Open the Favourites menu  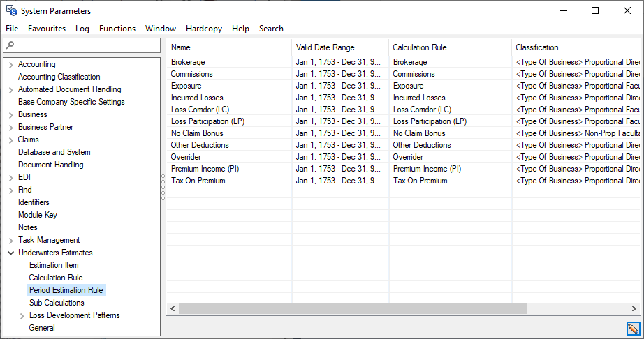pyautogui.click(x=47, y=29)
